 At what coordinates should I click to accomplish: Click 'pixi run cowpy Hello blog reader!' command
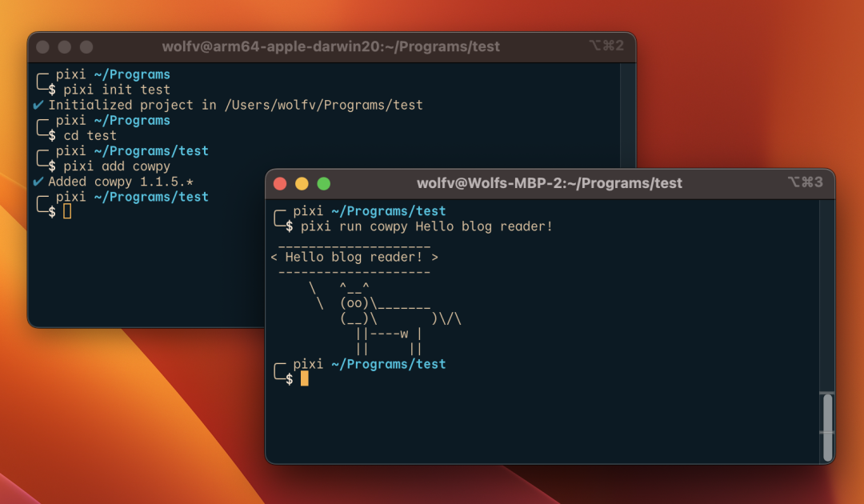(426, 226)
